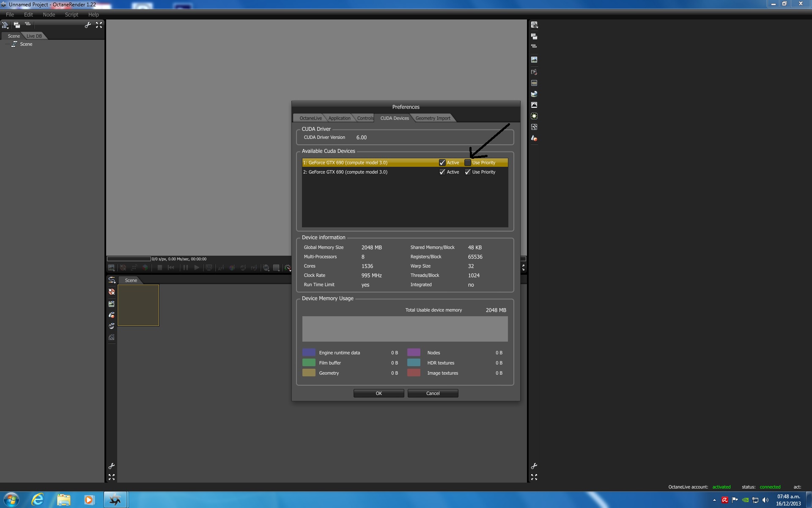Switch to the OctaneLive preferences tab

pyautogui.click(x=310, y=118)
